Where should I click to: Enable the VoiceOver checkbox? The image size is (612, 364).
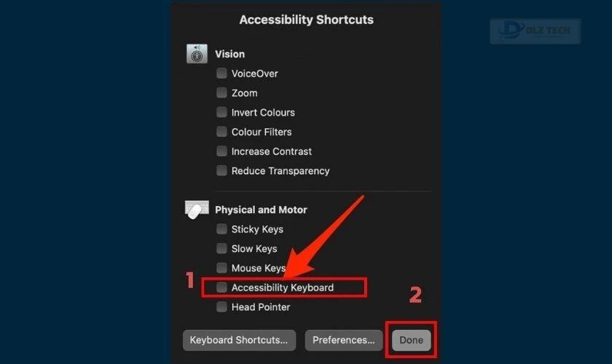(x=221, y=73)
